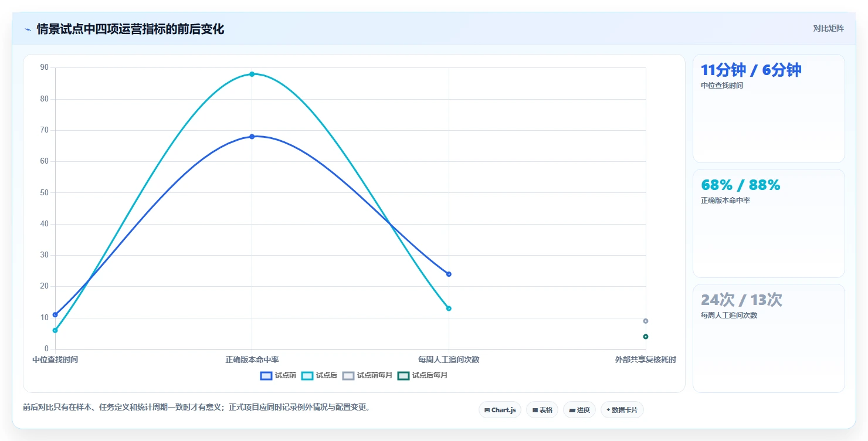
Task: Click the y-axis value 50
Action: [x=45, y=192]
